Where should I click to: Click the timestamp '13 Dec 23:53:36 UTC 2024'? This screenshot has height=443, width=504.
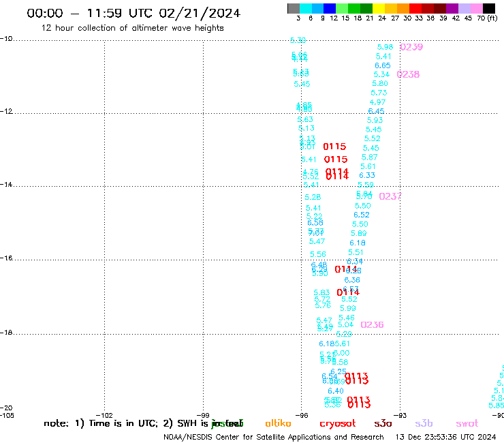(446, 438)
